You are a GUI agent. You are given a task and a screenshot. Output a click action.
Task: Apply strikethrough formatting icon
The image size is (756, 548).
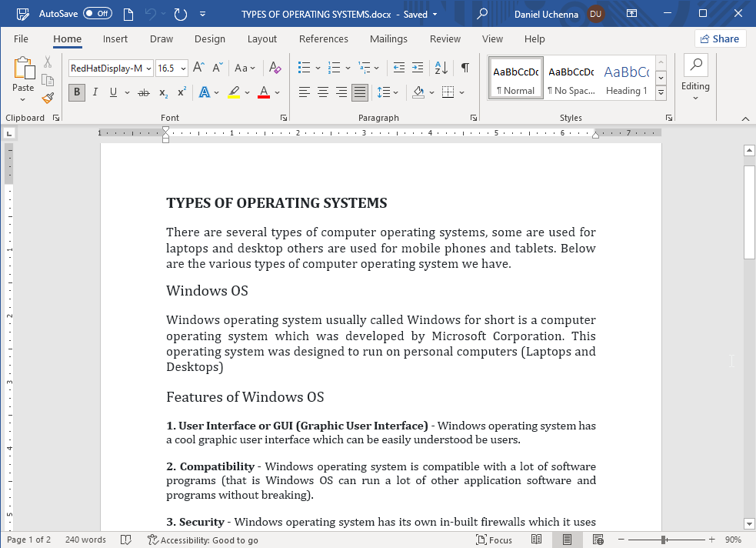(143, 92)
